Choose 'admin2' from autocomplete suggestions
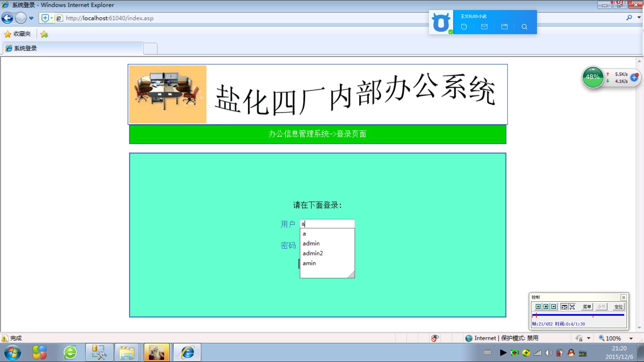The height and width of the screenshot is (362, 644). pos(327,253)
